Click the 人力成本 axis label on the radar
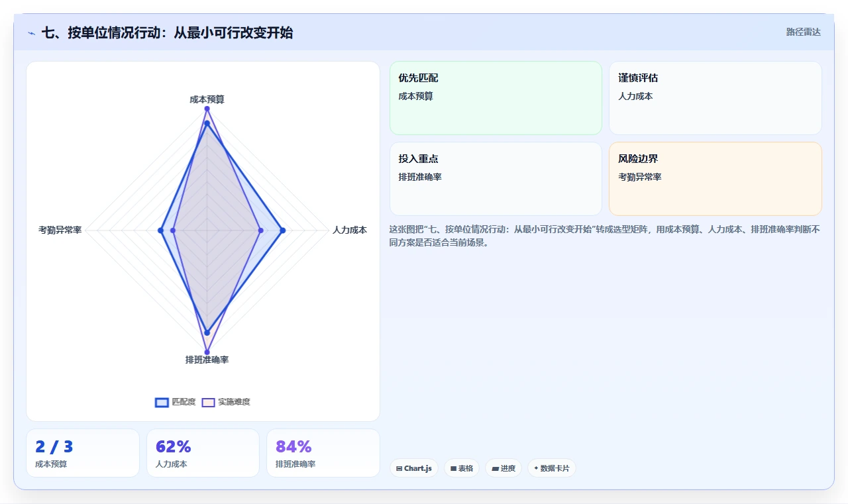The width and height of the screenshot is (848, 504). 350,230
